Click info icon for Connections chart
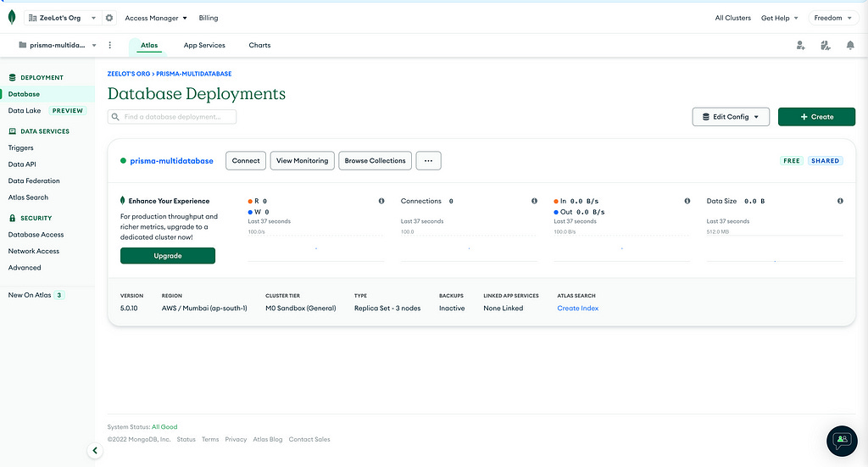 [x=534, y=201]
